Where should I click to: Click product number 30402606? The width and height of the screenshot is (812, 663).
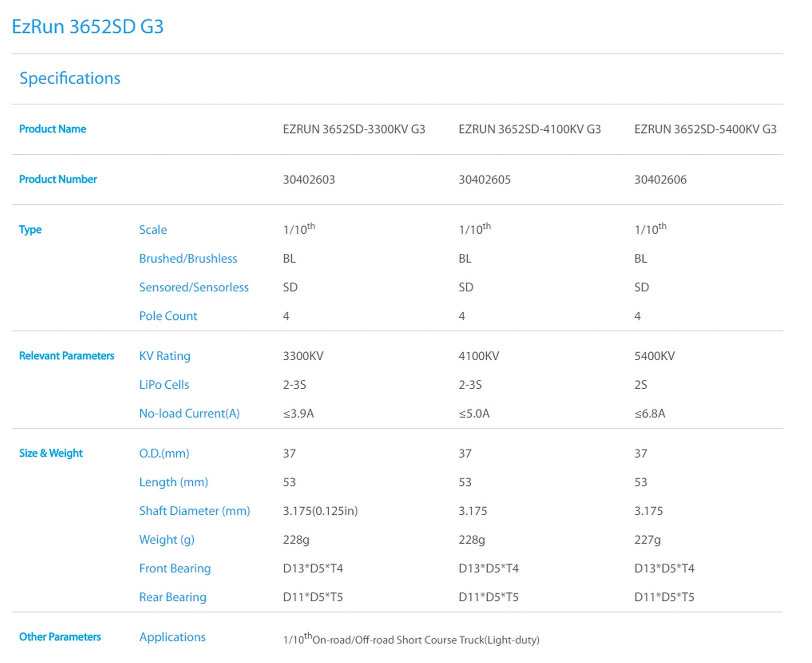(x=660, y=180)
